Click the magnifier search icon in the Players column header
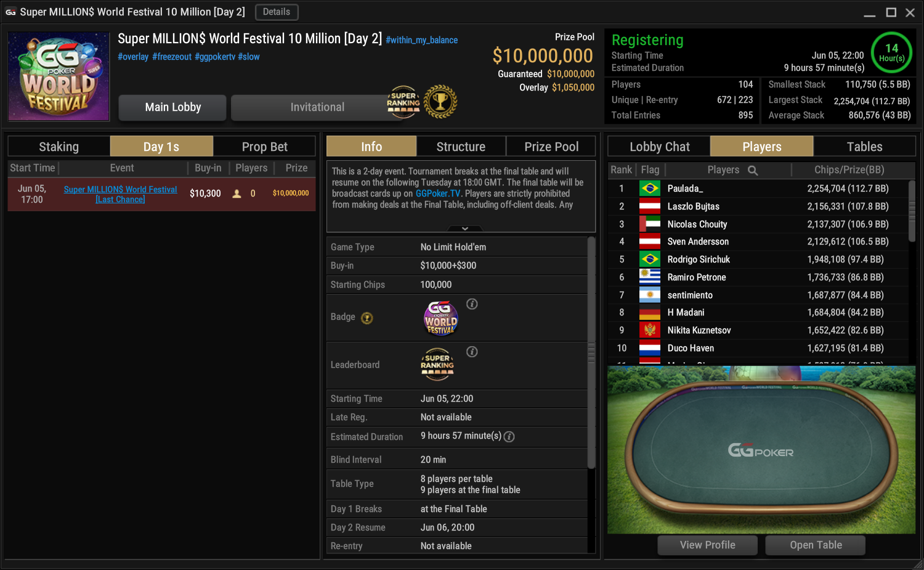The height and width of the screenshot is (570, 924). (x=753, y=170)
